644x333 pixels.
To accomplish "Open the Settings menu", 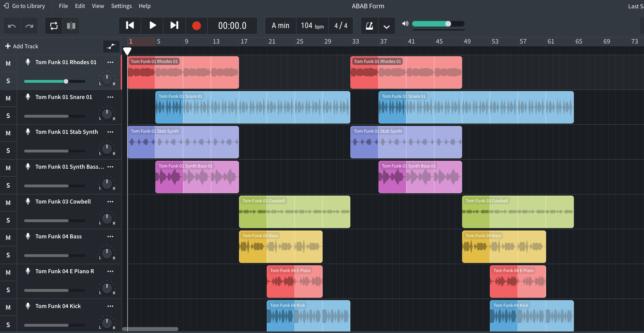I will (x=121, y=6).
